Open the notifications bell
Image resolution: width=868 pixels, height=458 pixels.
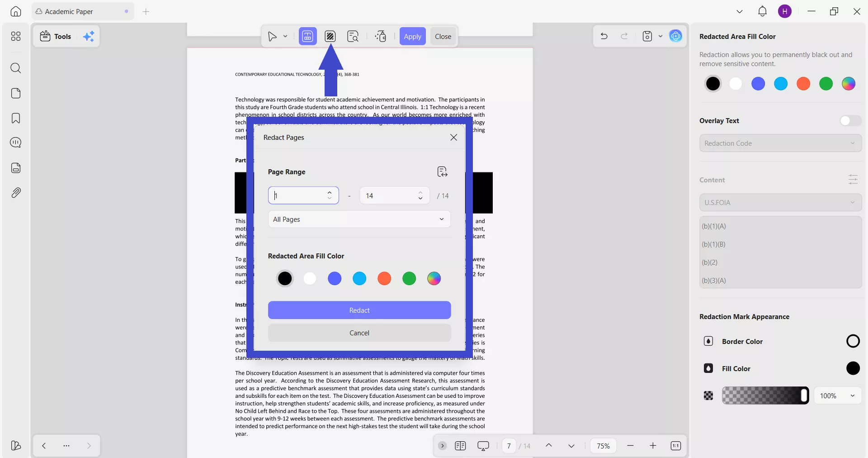click(x=763, y=11)
